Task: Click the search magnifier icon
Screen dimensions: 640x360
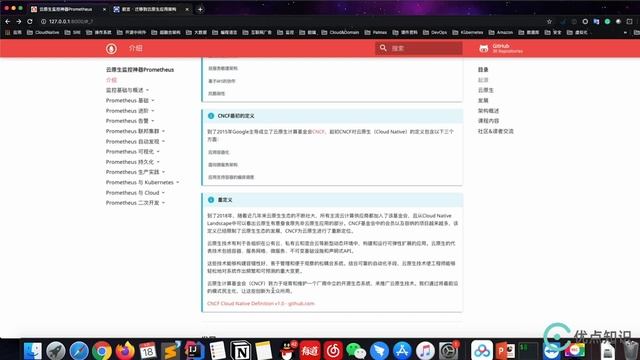Action: click(383, 48)
